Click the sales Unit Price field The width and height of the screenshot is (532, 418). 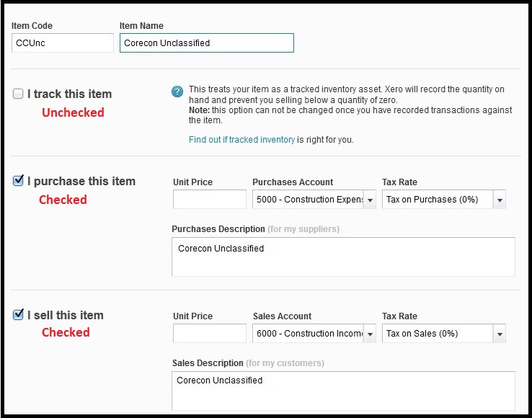[210, 333]
